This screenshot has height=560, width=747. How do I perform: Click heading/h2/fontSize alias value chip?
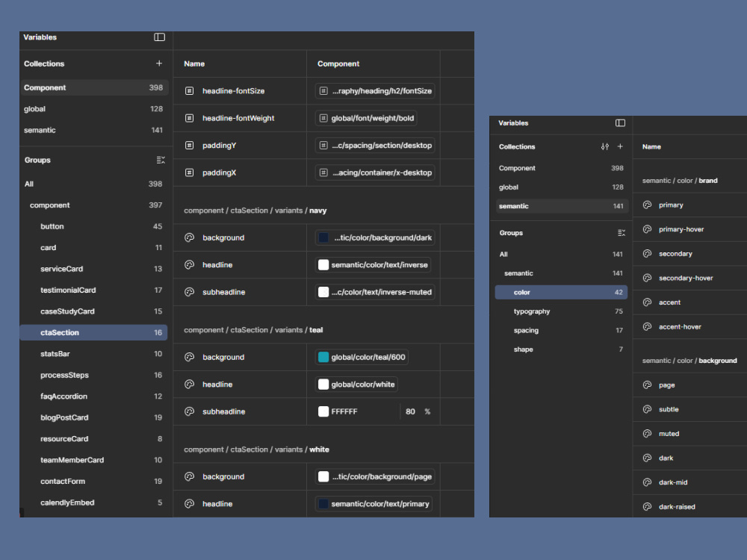pos(375,91)
